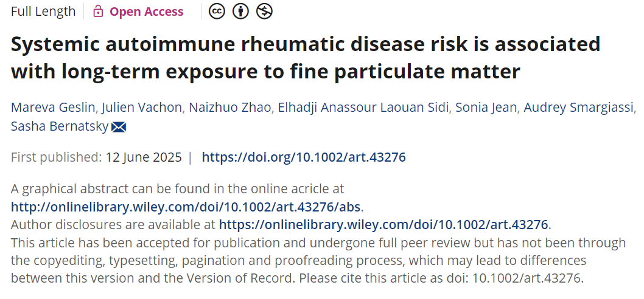The image size is (644, 299).
Task: Click the peer review notice paragraph
Action: pos(318,261)
